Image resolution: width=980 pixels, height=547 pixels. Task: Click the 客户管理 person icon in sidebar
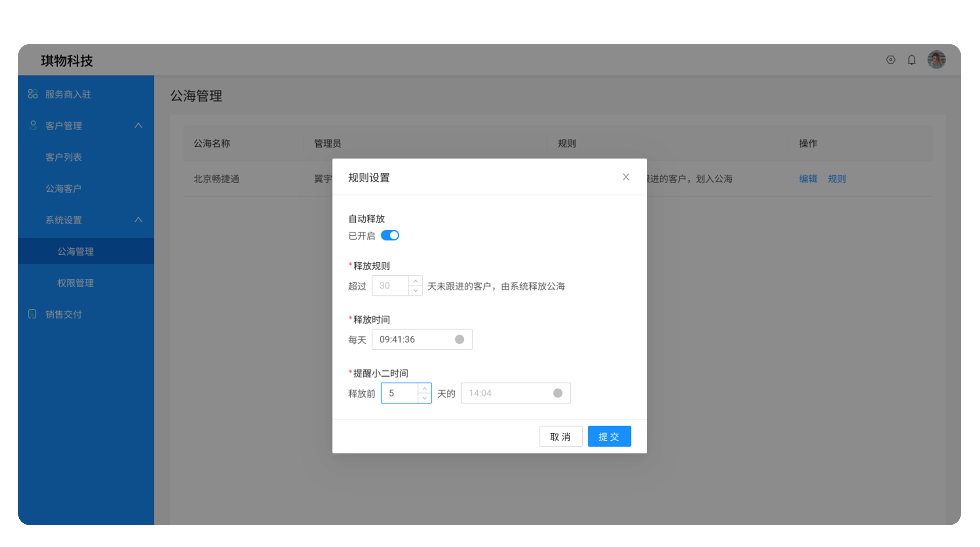pos(33,125)
